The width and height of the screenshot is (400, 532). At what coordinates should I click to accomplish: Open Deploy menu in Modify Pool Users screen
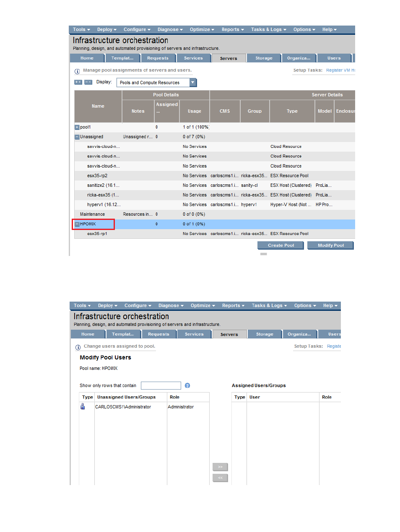pos(108,306)
